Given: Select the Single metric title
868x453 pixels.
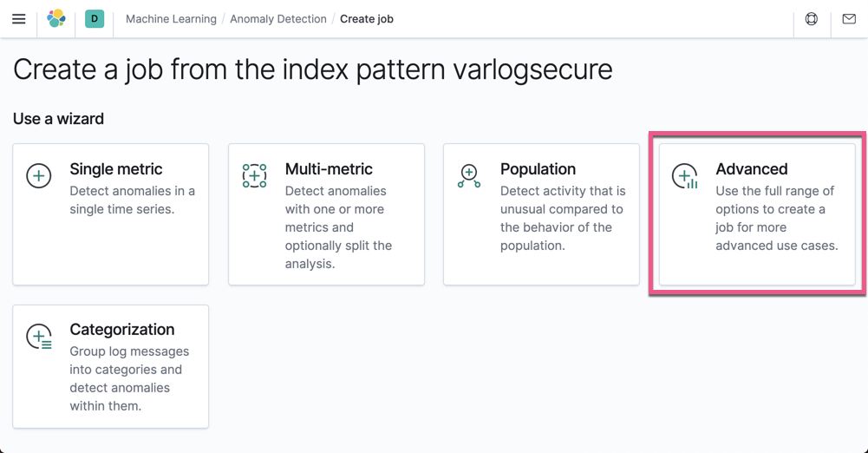Looking at the screenshot, I should (x=116, y=169).
